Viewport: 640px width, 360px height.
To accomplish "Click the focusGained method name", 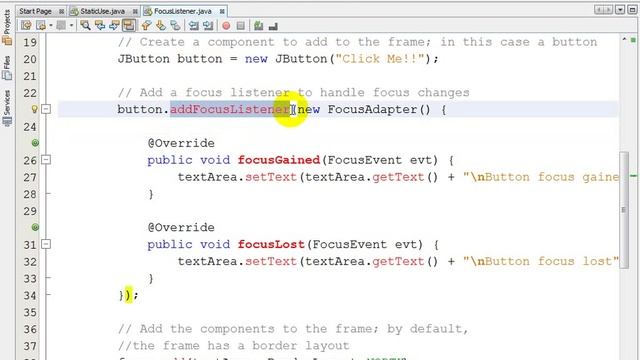I will pos(279,160).
